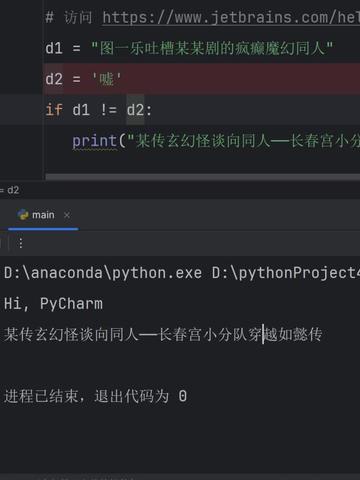The image size is (360, 480).
Task: Select the main run configuration tab
Action: click(43, 215)
